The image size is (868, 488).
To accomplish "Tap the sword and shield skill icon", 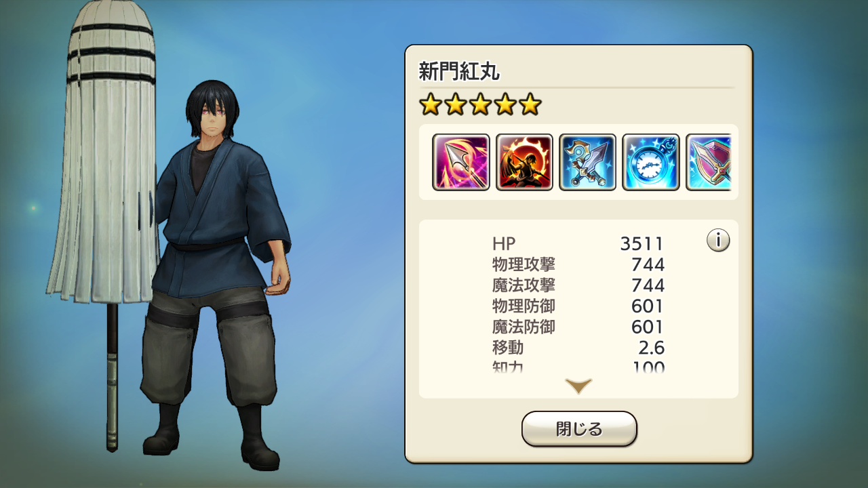I will pos(709,162).
